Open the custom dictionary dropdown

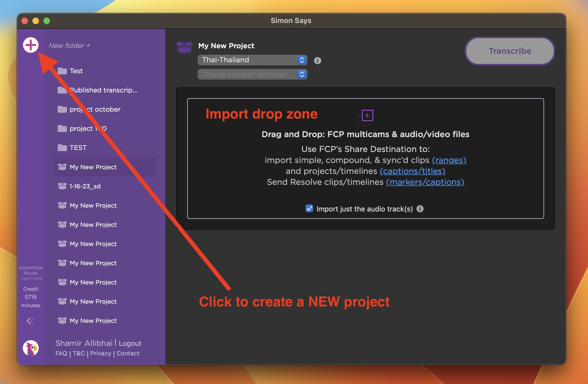pyautogui.click(x=252, y=74)
